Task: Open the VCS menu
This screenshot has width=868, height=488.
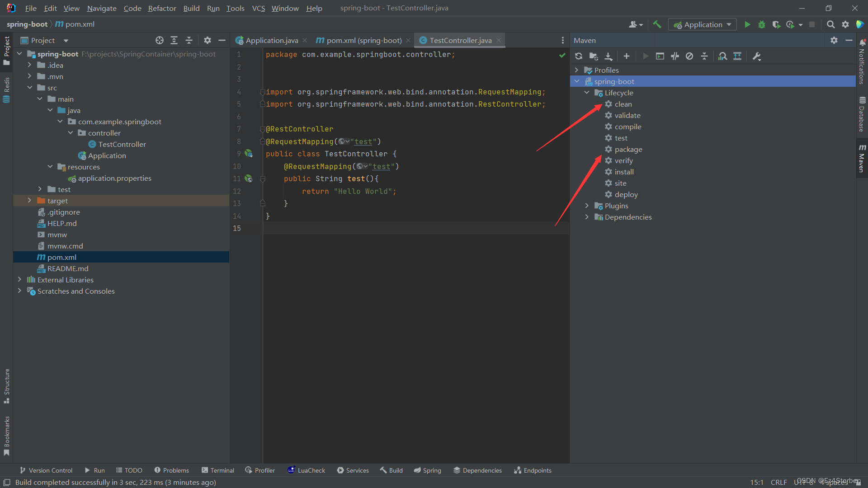Action: coord(259,8)
